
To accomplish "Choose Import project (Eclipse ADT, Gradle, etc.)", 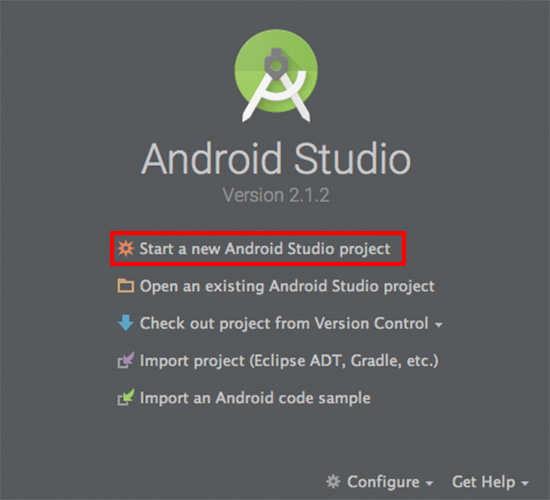I will [x=289, y=361].
